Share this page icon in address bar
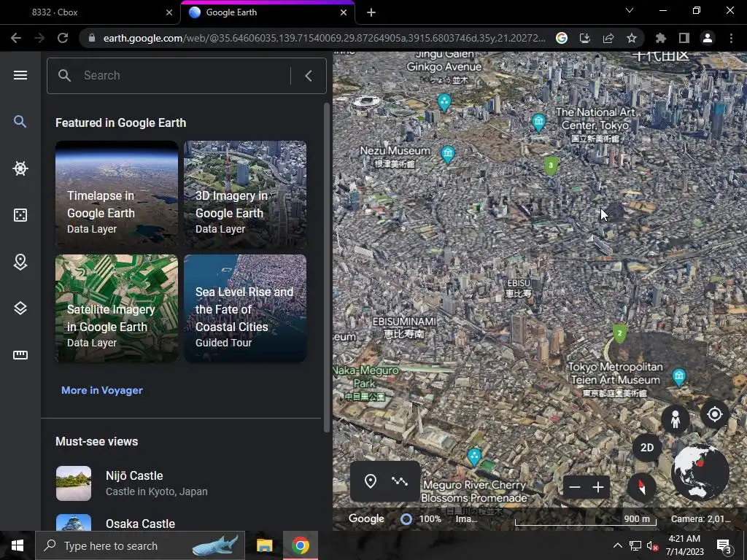Screen dimensions: 747x560 [608, 38]
